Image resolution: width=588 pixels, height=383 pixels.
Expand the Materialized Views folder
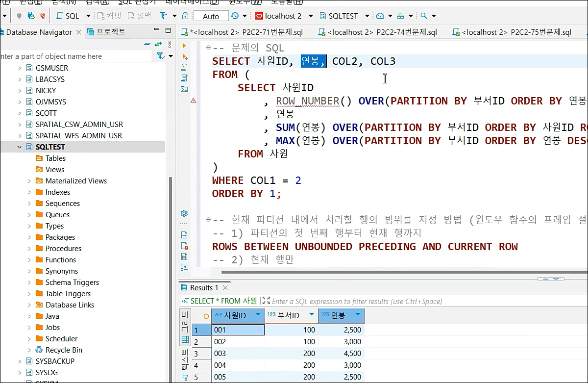click(x=29, y=181)
